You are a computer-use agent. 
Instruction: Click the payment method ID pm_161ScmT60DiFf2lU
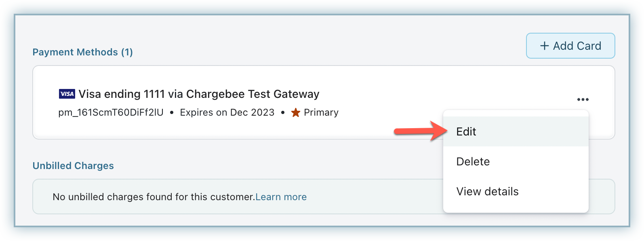[111, 113]
